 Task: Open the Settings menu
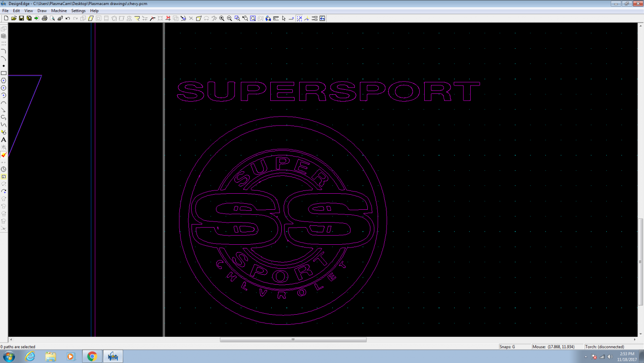click(79, 11)
